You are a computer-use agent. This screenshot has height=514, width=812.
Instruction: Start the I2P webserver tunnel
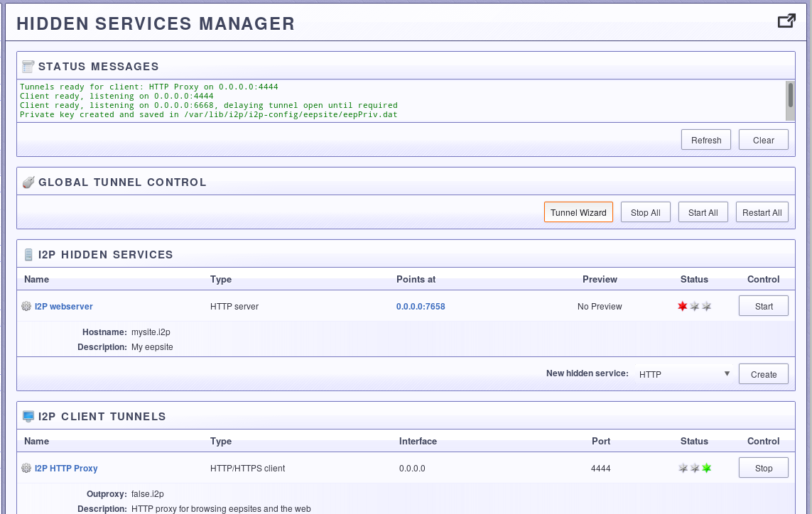pos(763,307)
